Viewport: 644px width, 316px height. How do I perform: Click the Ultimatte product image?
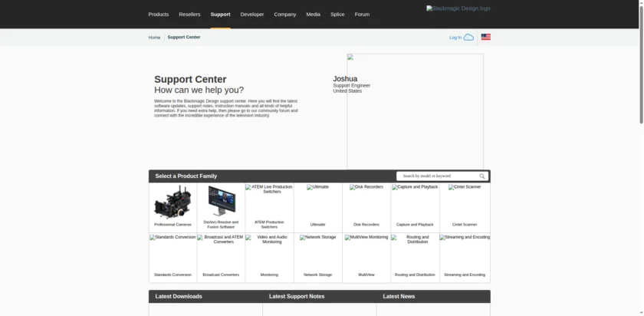pos(317,187)
